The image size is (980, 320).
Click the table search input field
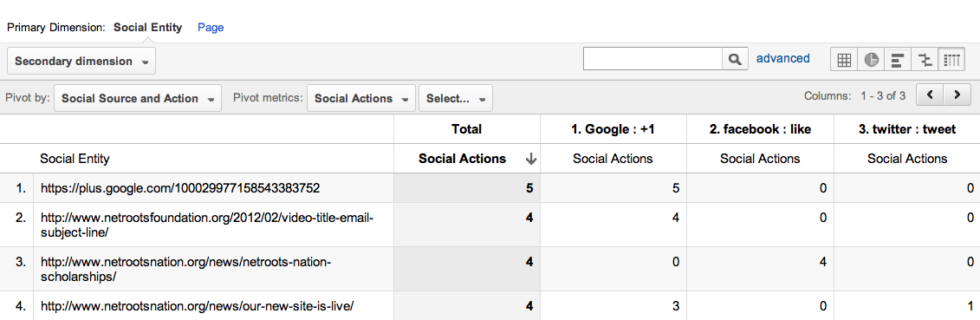coord(652,59)
